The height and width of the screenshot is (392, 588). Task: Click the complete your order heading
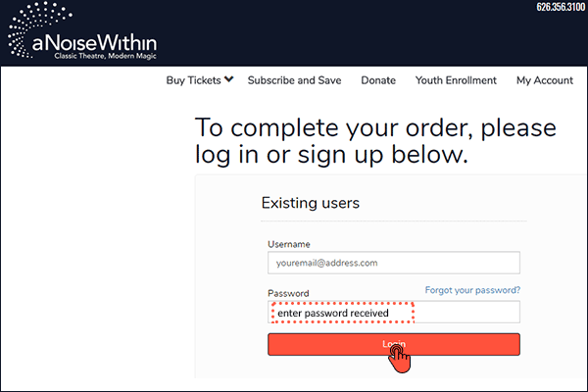(375, 141)
